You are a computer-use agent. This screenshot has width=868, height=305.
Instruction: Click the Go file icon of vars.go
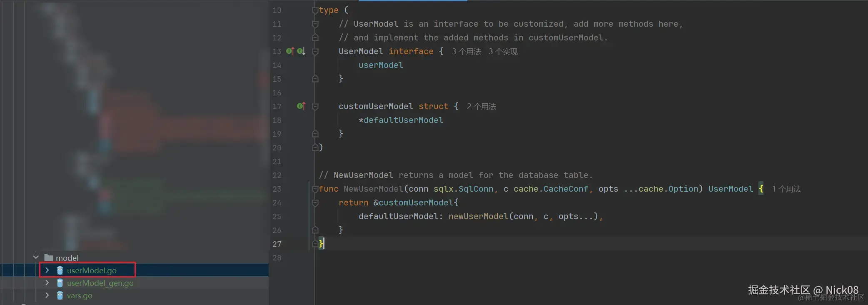(60, 295)
